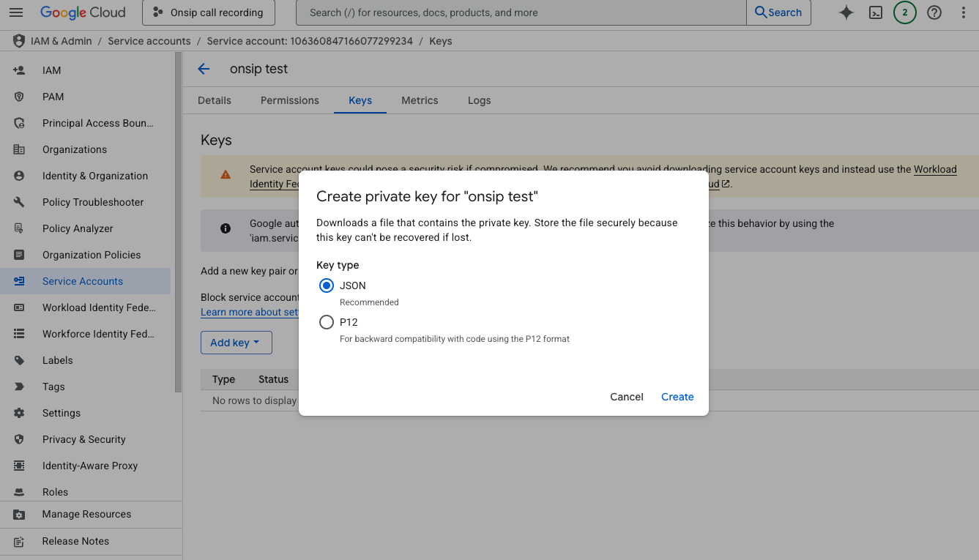979x560 pixels.
Task: Switch to the Permissions tab
Action: point(290,100)
